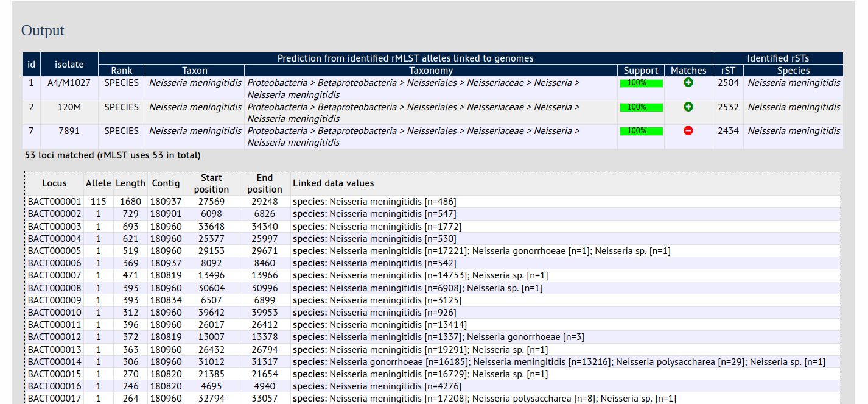Click the Output section heading
Screen dimensions: 868x404
point(43,30)
